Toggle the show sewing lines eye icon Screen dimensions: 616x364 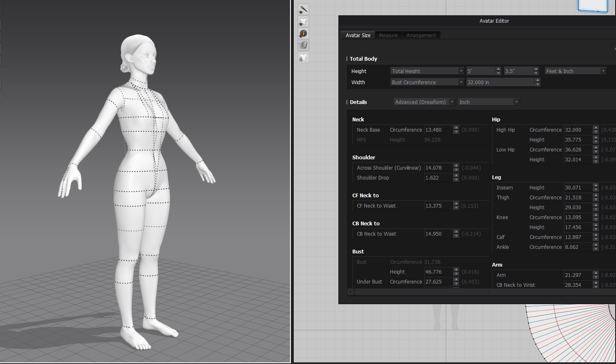tap(303, 9)
